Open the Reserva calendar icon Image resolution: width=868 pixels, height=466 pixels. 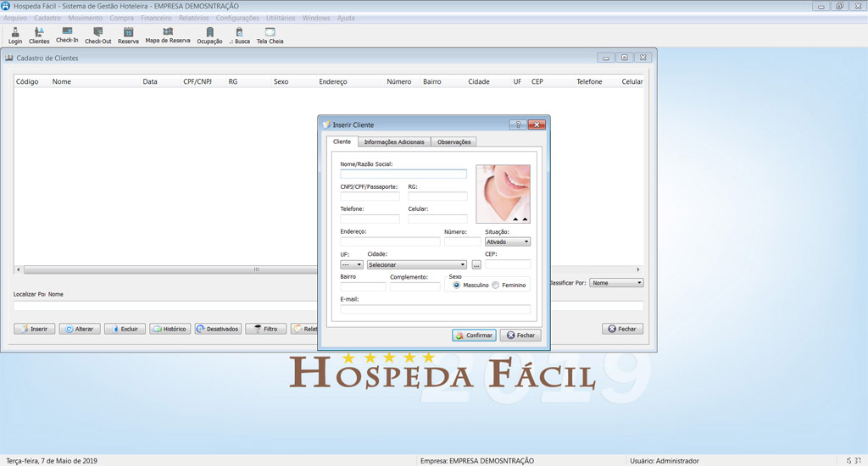pos(129,36)
